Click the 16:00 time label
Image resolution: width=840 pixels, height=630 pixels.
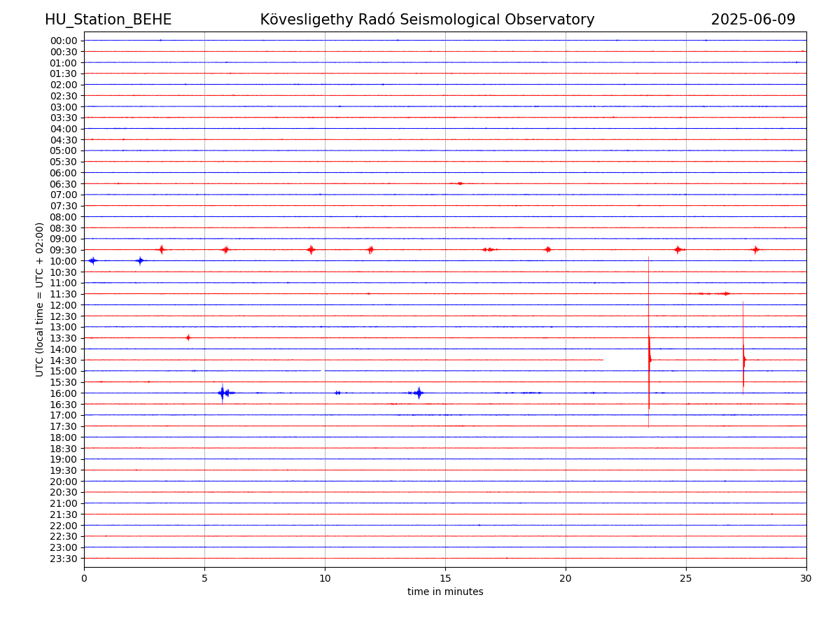click(64, 393)
